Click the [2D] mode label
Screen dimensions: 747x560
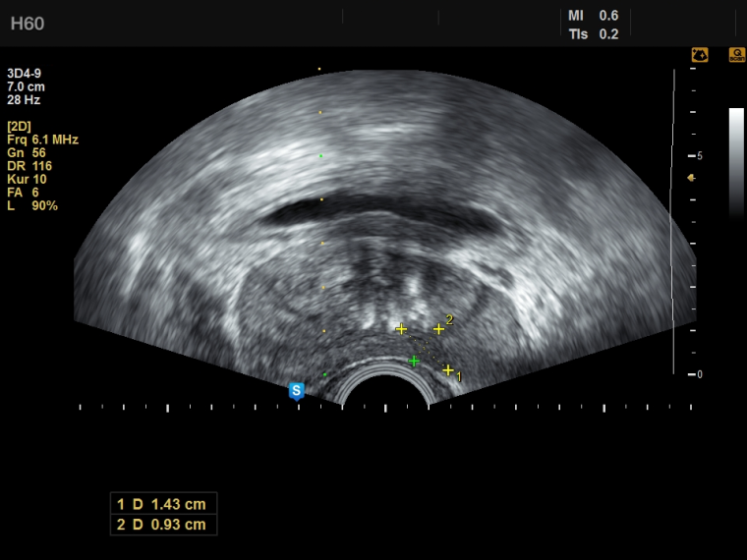19,126
